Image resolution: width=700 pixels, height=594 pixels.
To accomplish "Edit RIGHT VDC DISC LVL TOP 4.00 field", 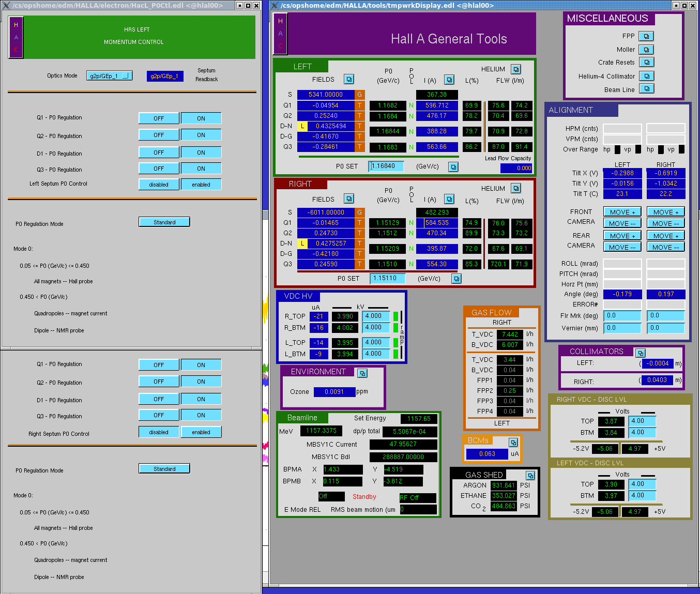I will (642, 421).
